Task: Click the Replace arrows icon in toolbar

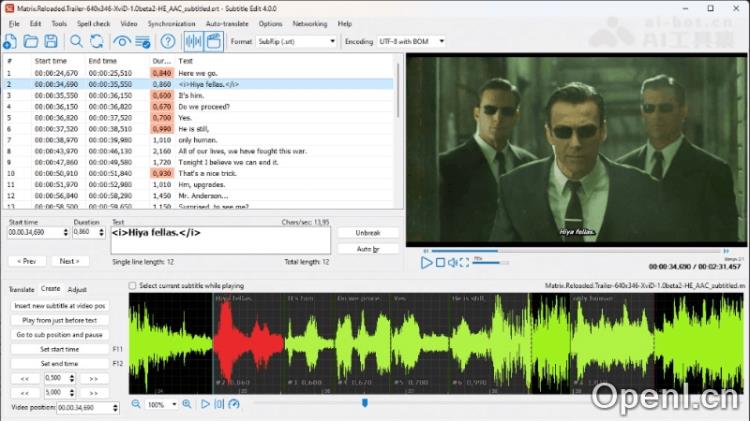Action: pos(96,41)
